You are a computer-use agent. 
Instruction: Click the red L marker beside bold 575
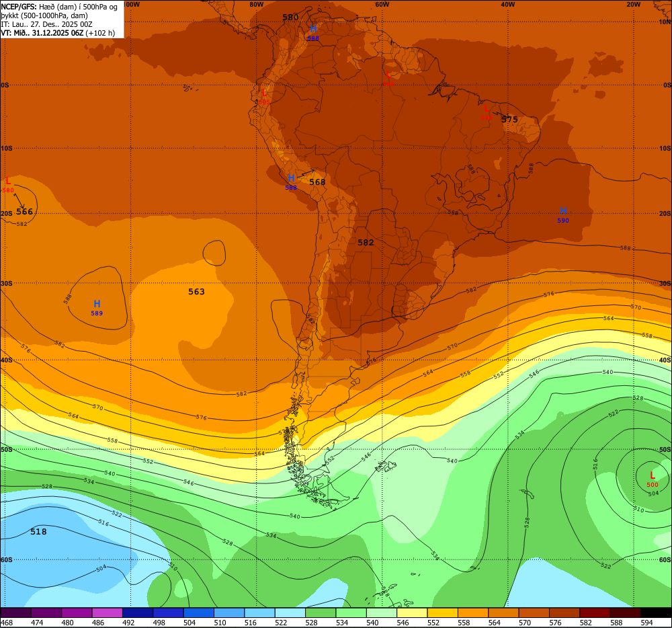(486, 108)
